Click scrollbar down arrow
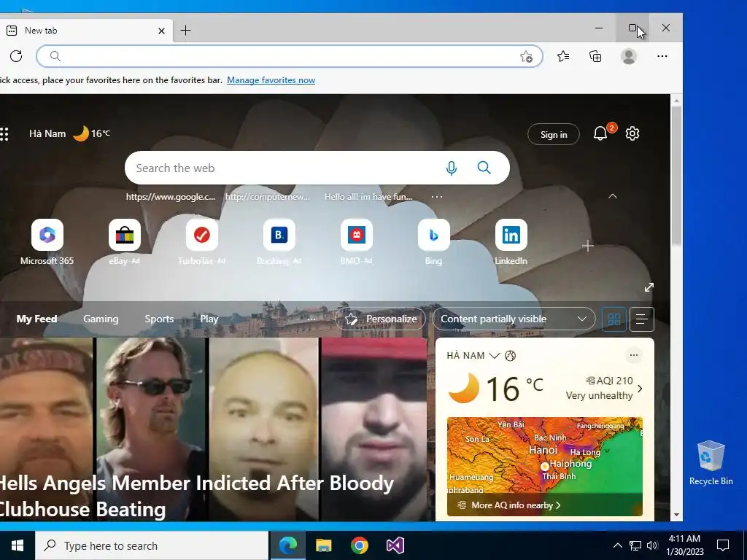Screen dimensions: 747x560 click(676, 516)
